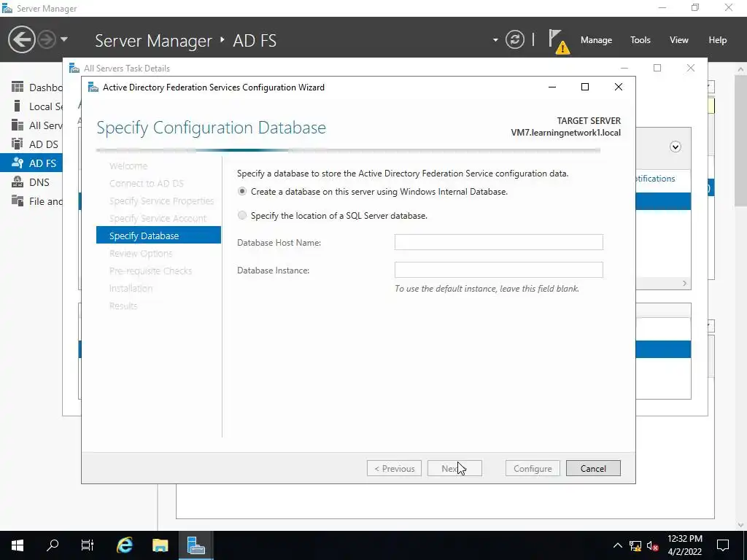Open DNS in the sidebar

click(31, 182)
